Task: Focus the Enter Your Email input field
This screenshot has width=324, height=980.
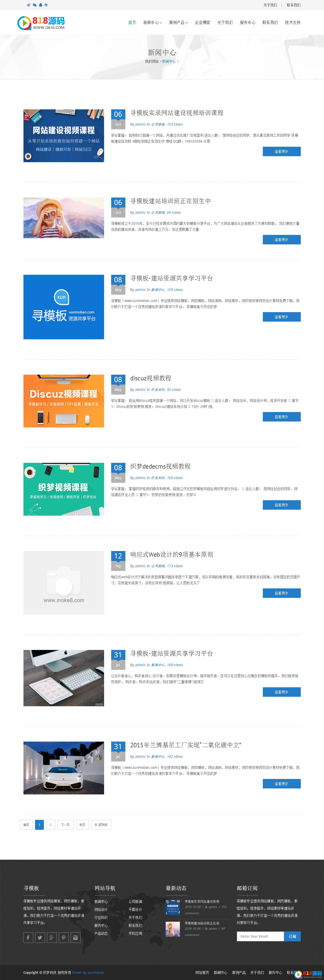Action: [x=260, y=936]
